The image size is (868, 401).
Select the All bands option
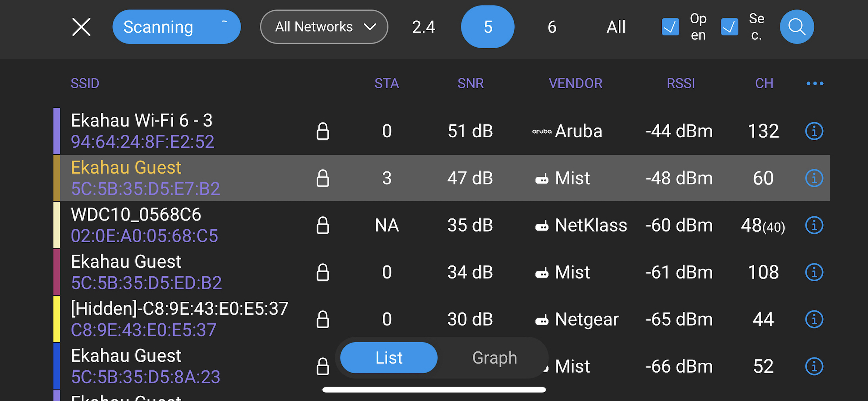coord(615,27)
